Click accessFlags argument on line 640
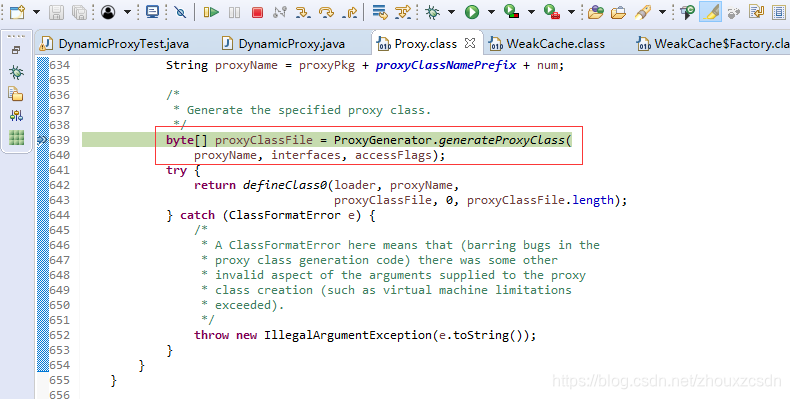 click(x=393, y=155)
